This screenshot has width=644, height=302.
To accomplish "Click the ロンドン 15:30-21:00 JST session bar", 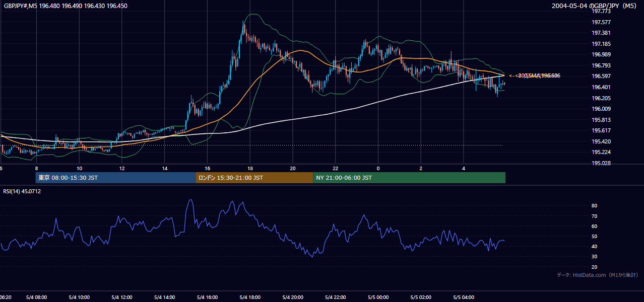I will pos(254,178).
